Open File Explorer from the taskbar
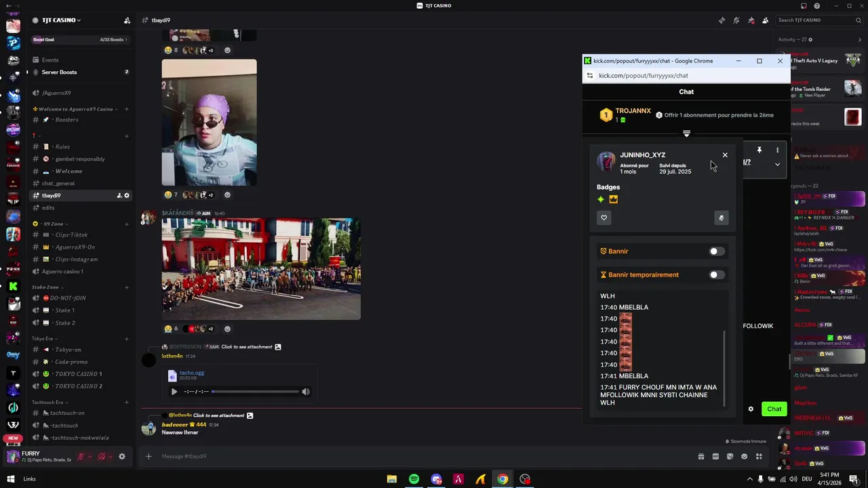Viewport: 868px width, 488px height. [x=391, y=479]
